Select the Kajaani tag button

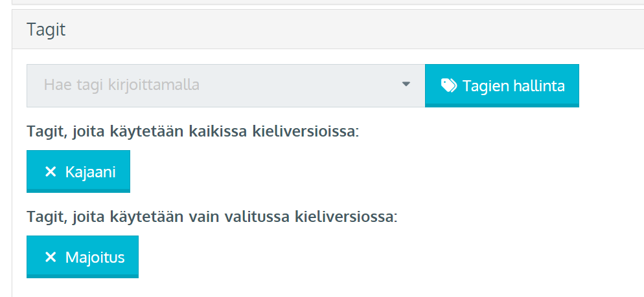click(x=78, y=171)
